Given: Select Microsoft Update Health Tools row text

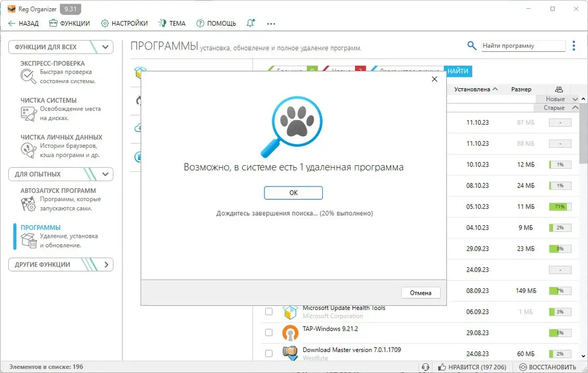Looking at the screenshot, I should click(x=344, y=308).
